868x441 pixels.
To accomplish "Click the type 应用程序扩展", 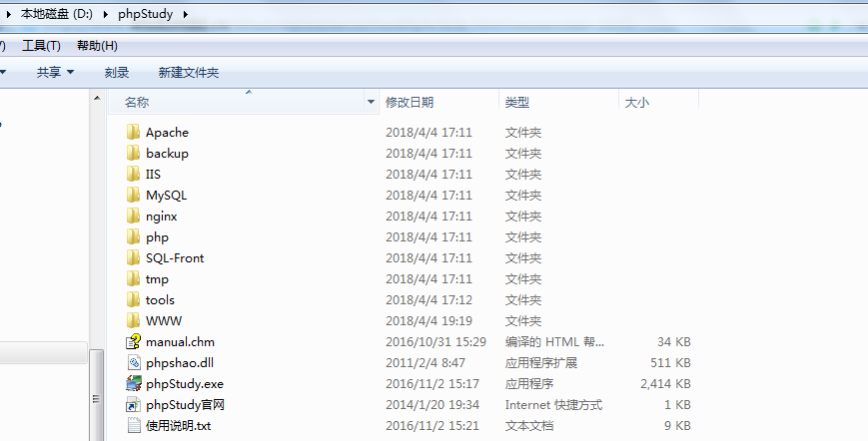I will [x=541, y=363].
